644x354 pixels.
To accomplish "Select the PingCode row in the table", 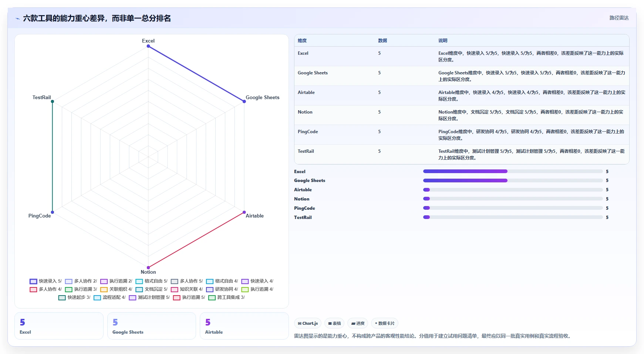I will [462, 135].
